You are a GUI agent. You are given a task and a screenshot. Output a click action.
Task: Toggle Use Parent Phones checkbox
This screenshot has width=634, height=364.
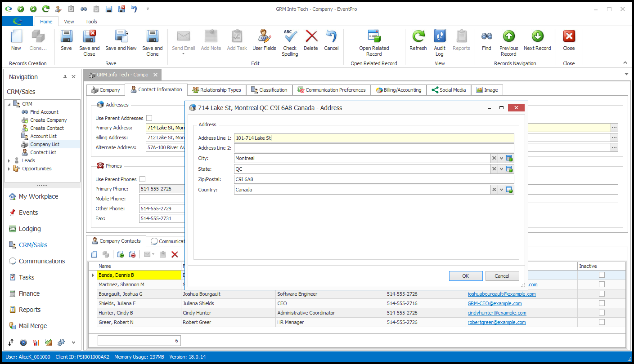142,179
